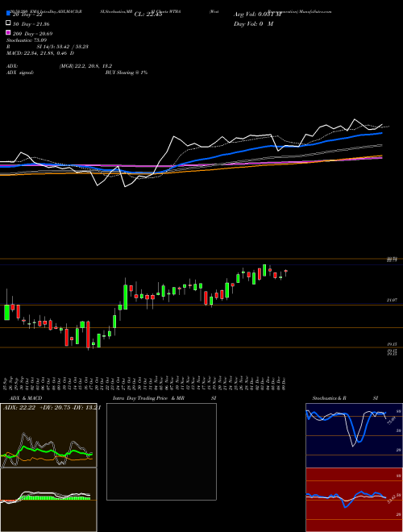403x532 pixels.
Task: Click the 21.07 price axis label
Action: click(x=392, y=301)
